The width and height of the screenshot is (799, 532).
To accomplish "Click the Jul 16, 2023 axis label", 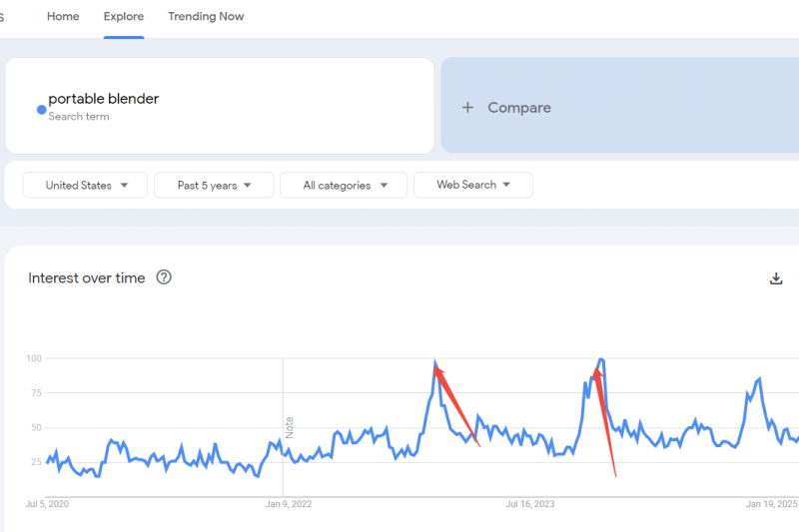I will 530,504.
